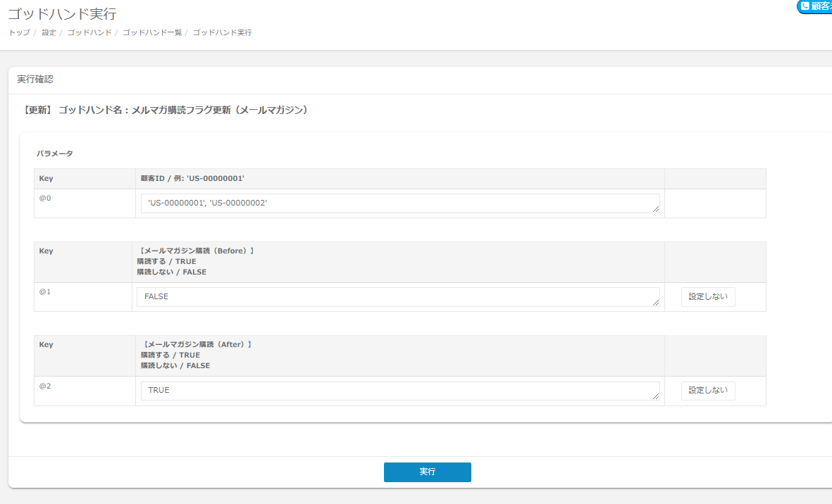832x504 pixels.
Task: Click the resize handle of TRUE textarea
Action: (656, 396)
